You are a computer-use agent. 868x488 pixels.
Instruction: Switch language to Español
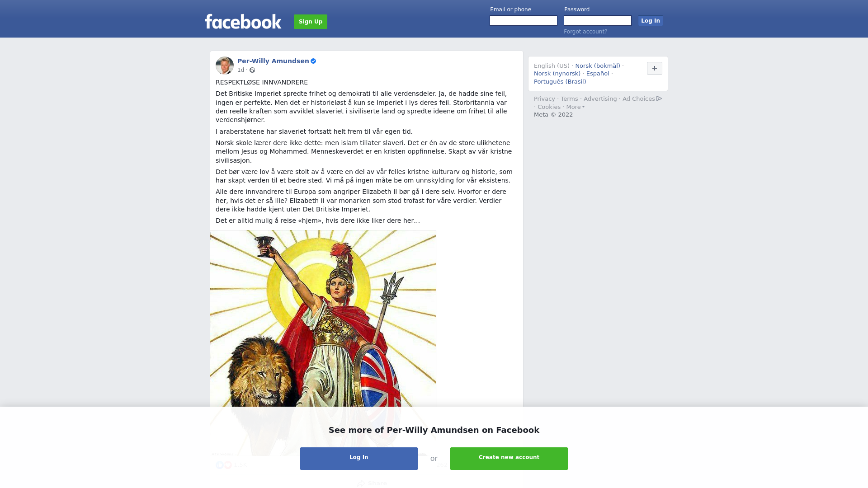(x=598, y=74)
